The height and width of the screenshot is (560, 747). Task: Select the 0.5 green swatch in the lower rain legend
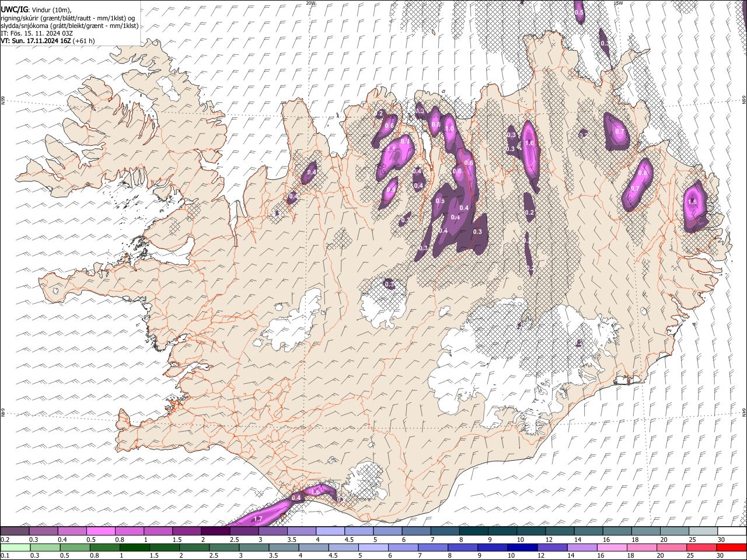coord(75,547)
